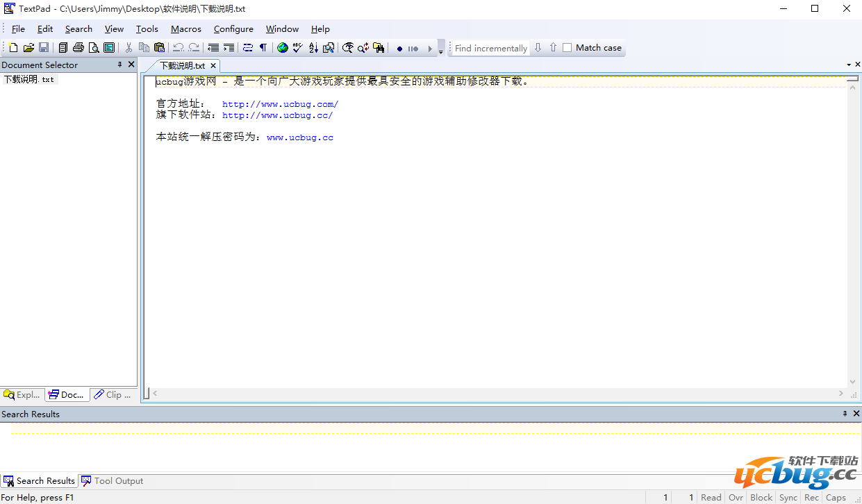
Task: Open the spelling check ABC icon
Action: [298, 48]
